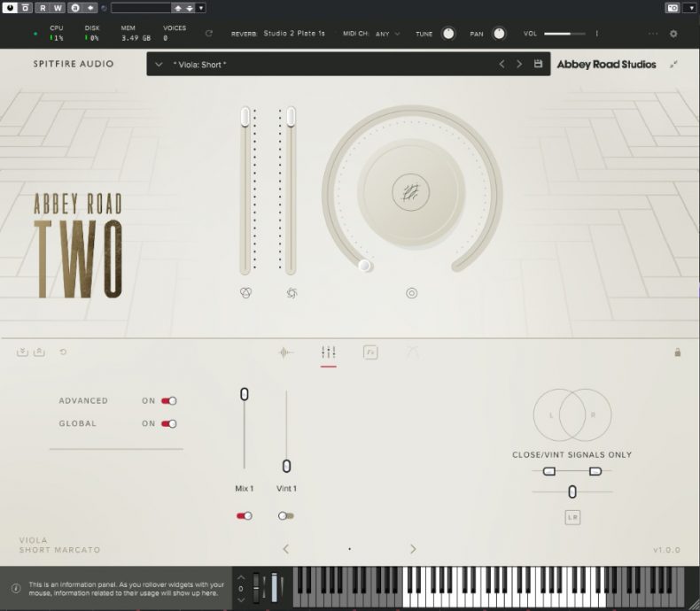The height and width of the screenshot is (611, 700).
Task: Click the big knob's ring handle
Action: point(364,266)
